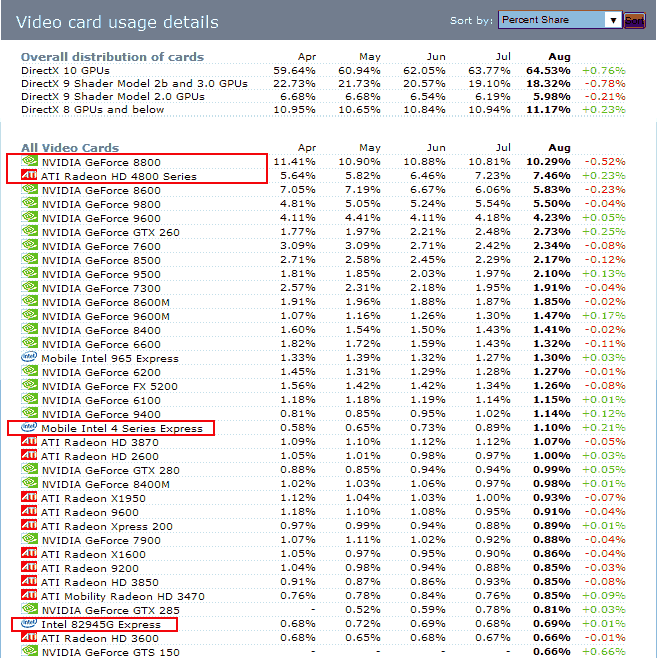Click NVIDIA icon beside GeForce 9600M
Image resolution: width=657 pixels, height=658 pixels.
coord(29,315)
